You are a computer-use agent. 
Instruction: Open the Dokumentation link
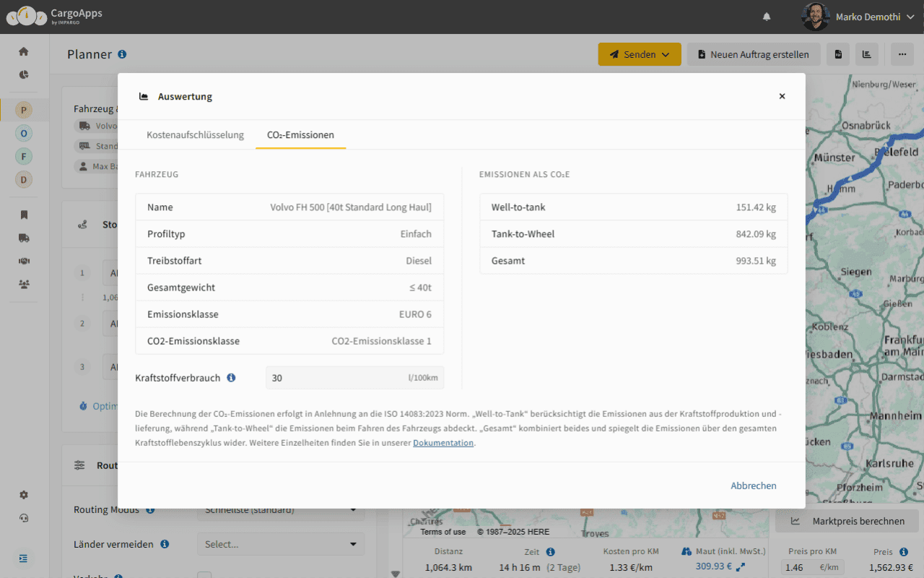click(443, 443)
